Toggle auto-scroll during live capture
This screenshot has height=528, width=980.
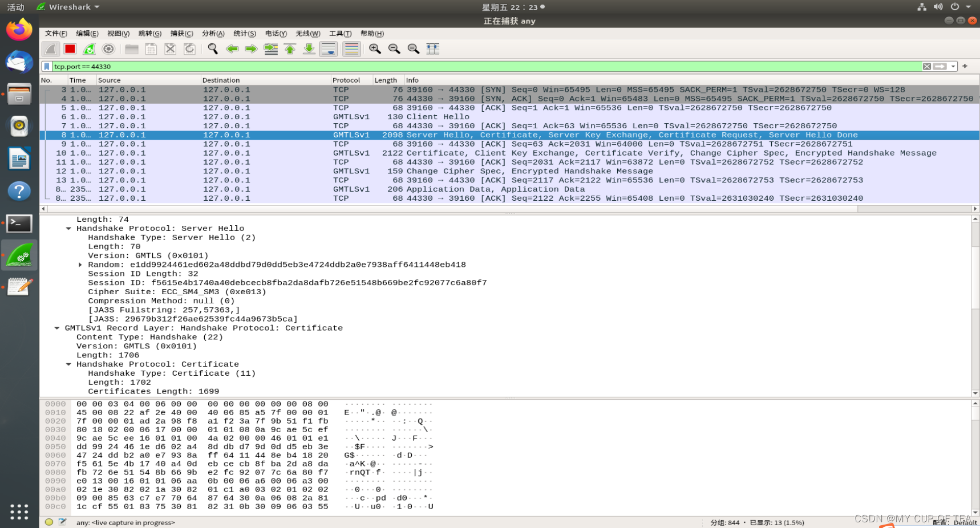coord(329,49)
